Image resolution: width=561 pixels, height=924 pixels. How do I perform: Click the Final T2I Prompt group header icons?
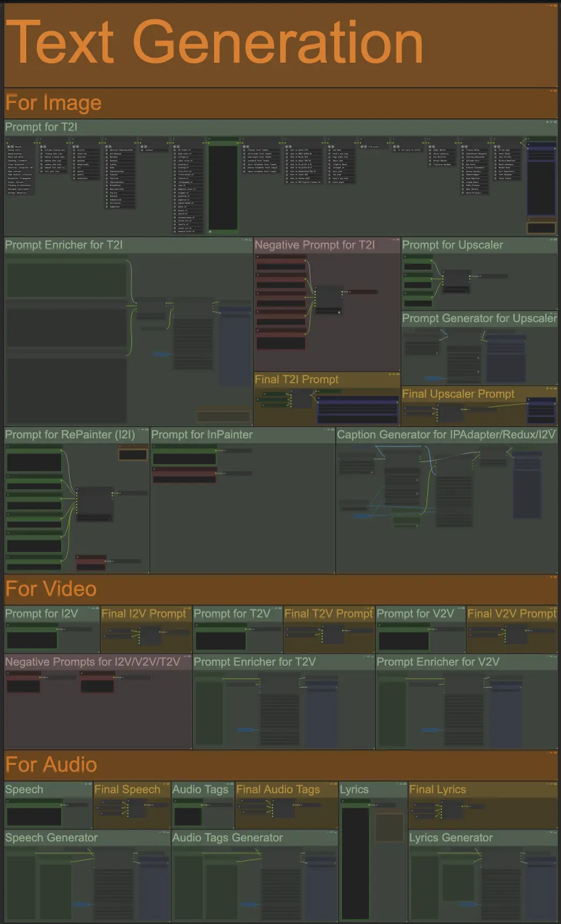pos(395,374)
